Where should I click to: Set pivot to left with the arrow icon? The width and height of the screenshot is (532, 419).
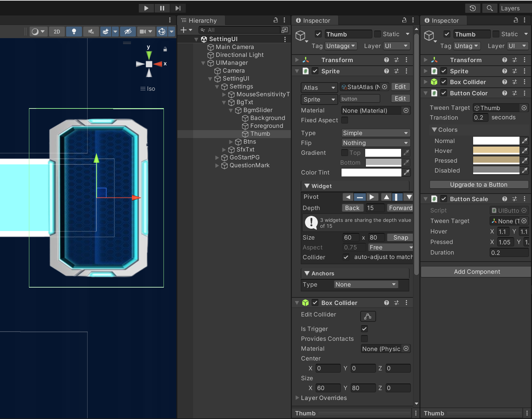coord(348,197)
